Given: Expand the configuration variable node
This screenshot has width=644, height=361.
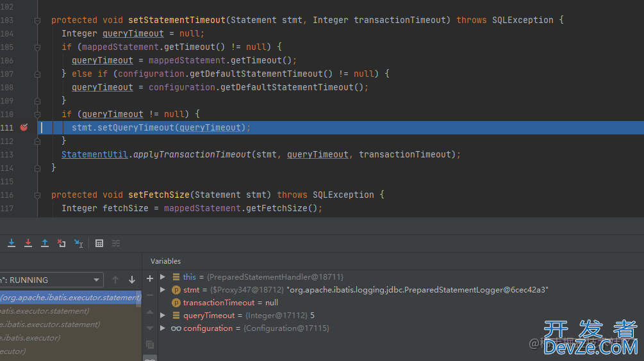Looking at the screenshot, I should tap(163, 328).
